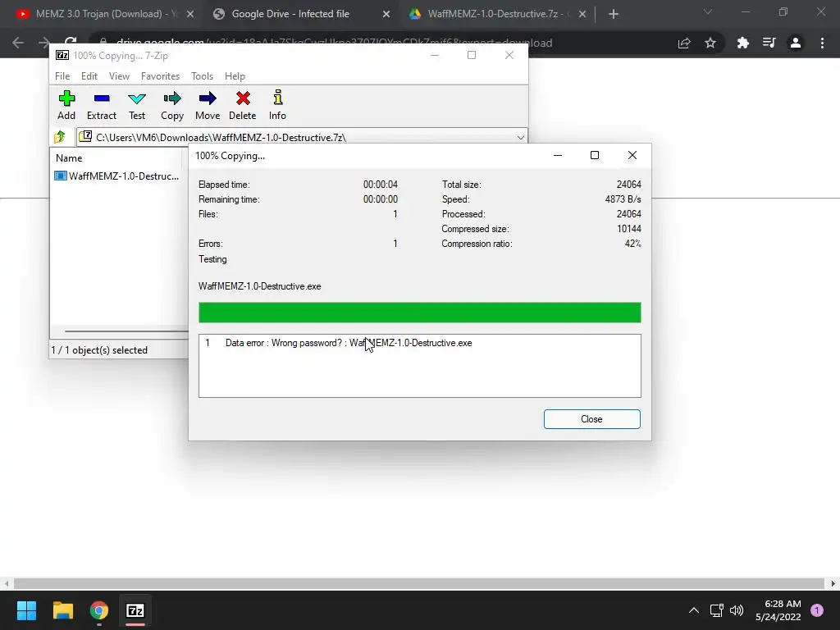Open the Edit menu in 7-Zip
The height and width of the screenshot is (630, 840).
(x=89, y=76)
